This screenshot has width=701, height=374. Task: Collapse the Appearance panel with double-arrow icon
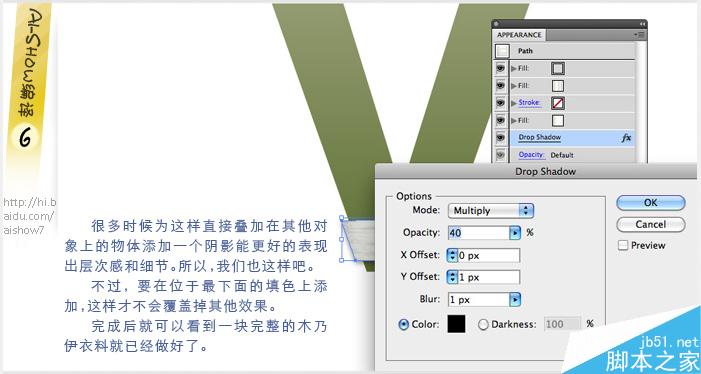pos(642,24)
